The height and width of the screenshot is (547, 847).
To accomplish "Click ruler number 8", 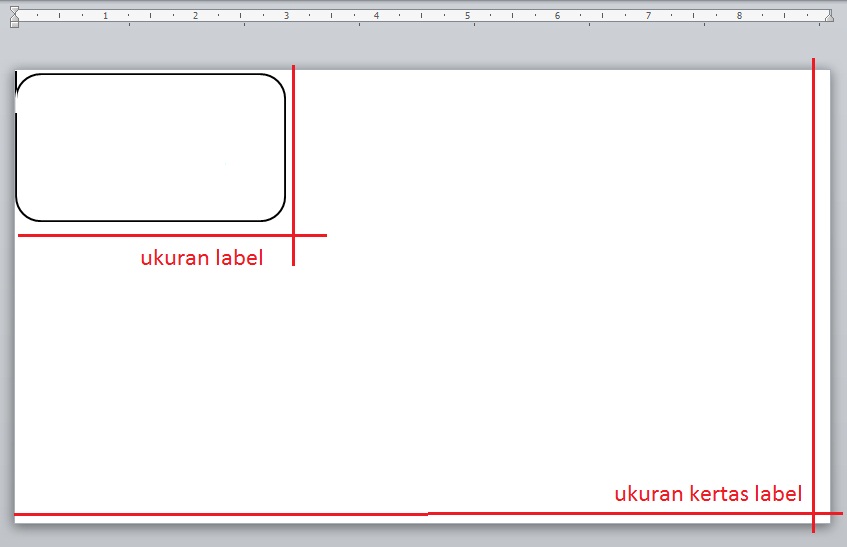I will pyautogui.click(x=739, y=16).
